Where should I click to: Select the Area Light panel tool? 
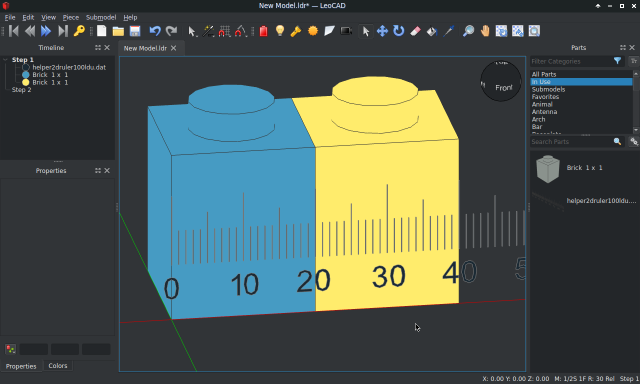[329, 31]
